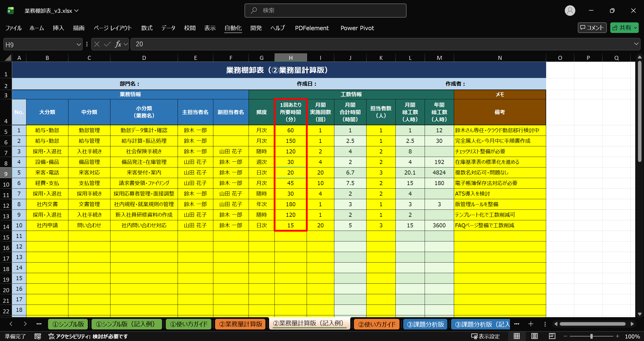Image resolution: width=644 pixels, height=341 pixels.
Task: Click the Normal view grid icon
Action: pyautogui.click(x=517, y=336)
